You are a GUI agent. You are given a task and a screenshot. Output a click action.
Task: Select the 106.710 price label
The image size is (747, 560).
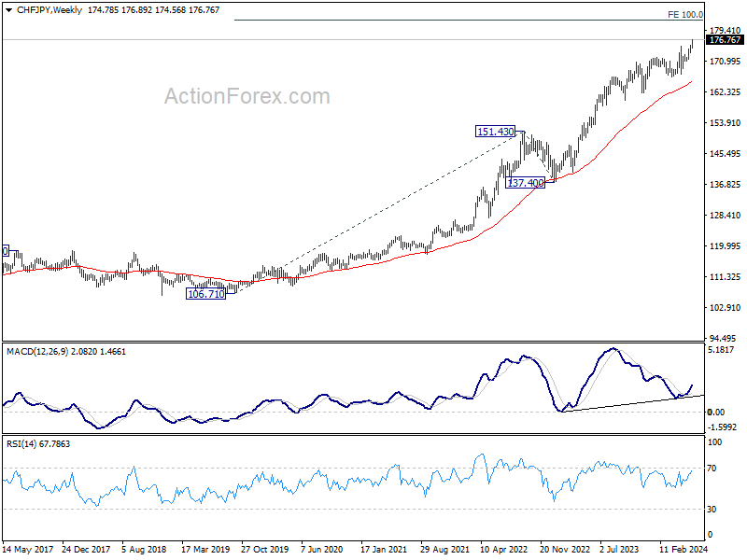[205, 294]
